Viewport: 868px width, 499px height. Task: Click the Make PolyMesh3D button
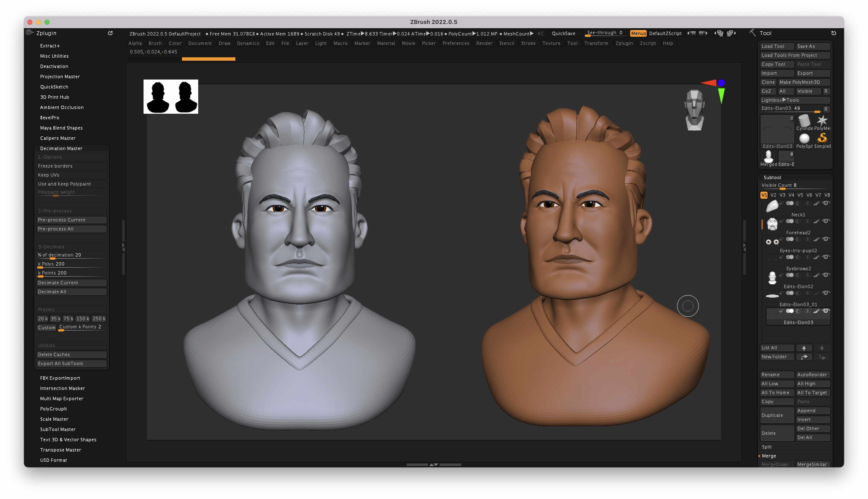pyautogui.click(x=804, y=82)
